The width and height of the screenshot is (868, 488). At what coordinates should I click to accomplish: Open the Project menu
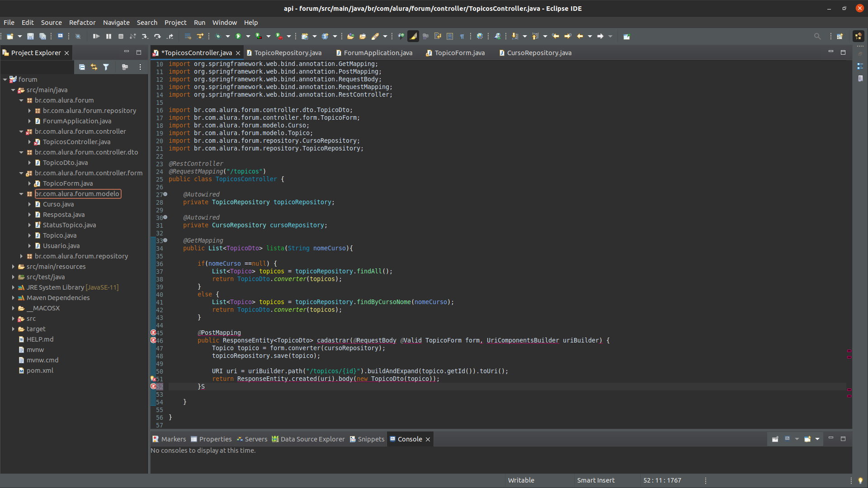175,23
